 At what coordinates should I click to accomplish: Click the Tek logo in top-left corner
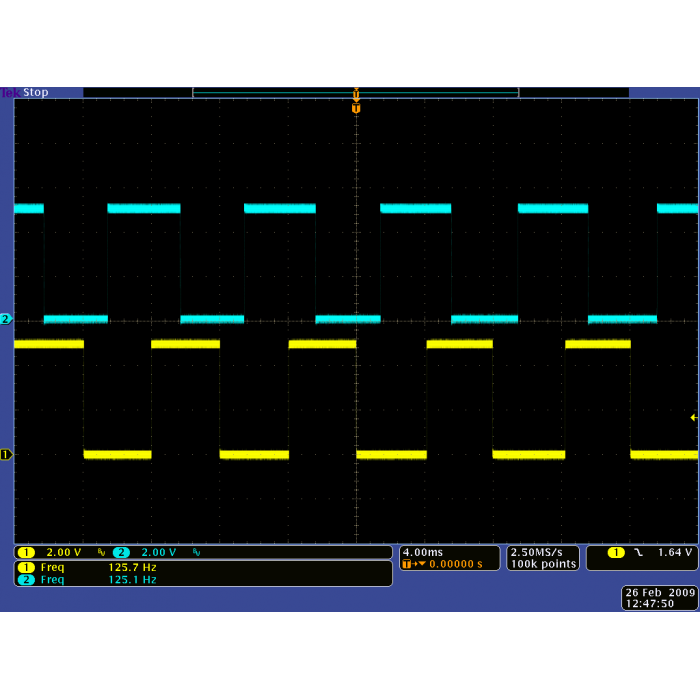[9, 93]
